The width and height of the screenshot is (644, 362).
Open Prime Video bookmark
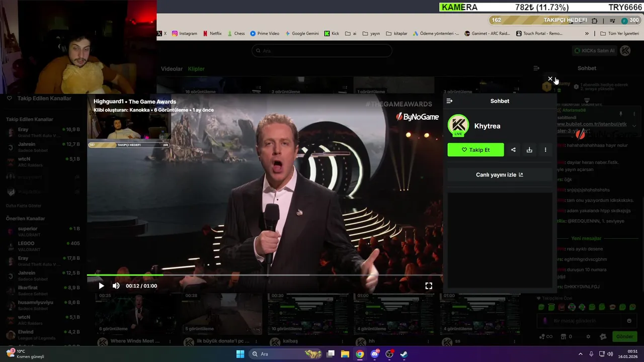265,34
